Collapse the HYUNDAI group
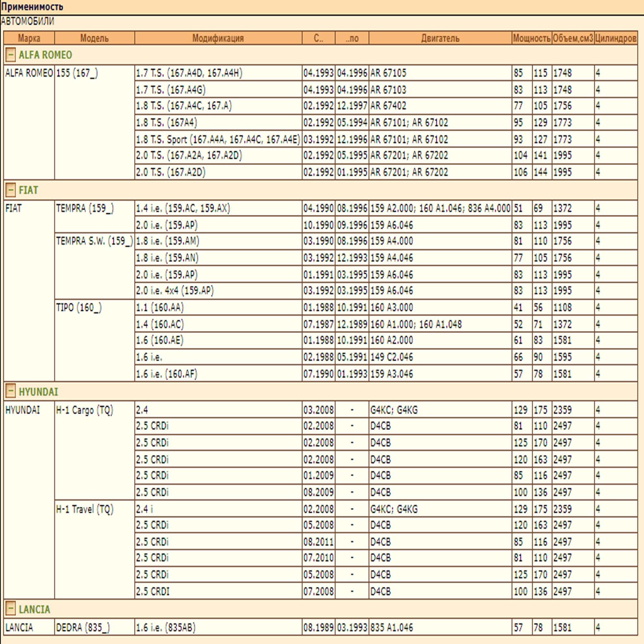Screen dimensions: 644x644 coord(10,391)
